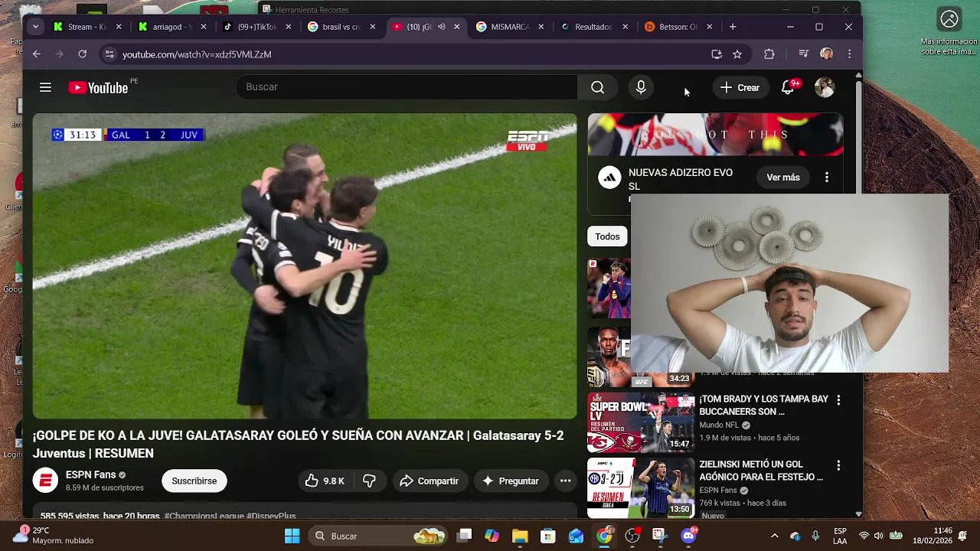Image resolution: width=980 pixels, height=551 pixels.
Task: Open the Tom Brady Tampa Bay video title
Action: [763, 405]
